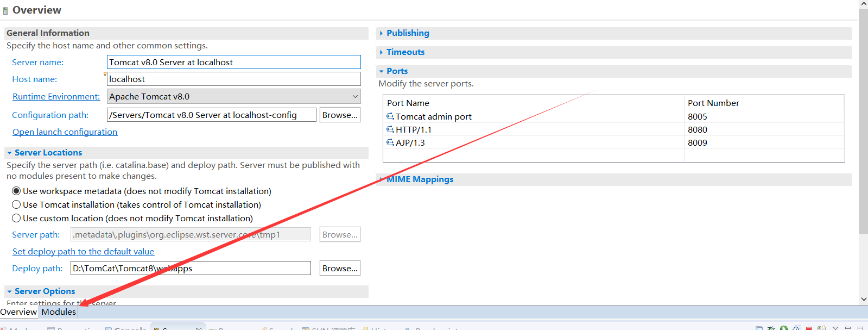Browse for the Deploy path
868x330 pixels.
[340, 268]
